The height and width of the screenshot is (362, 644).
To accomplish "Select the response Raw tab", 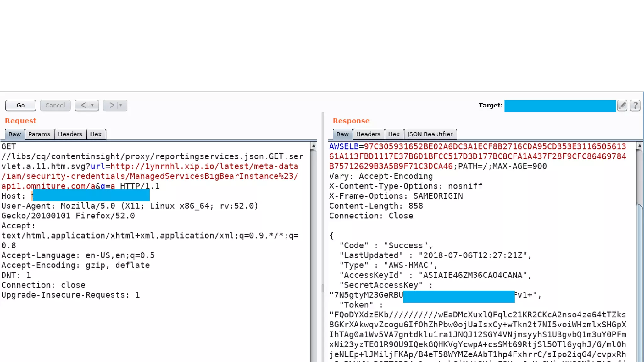I will click(x=342, y=134).
